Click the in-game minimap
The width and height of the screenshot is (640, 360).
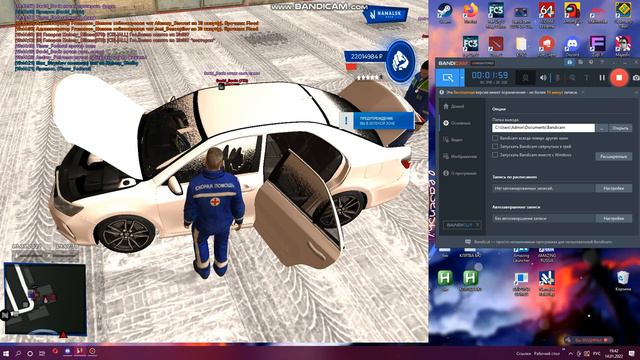45,300
